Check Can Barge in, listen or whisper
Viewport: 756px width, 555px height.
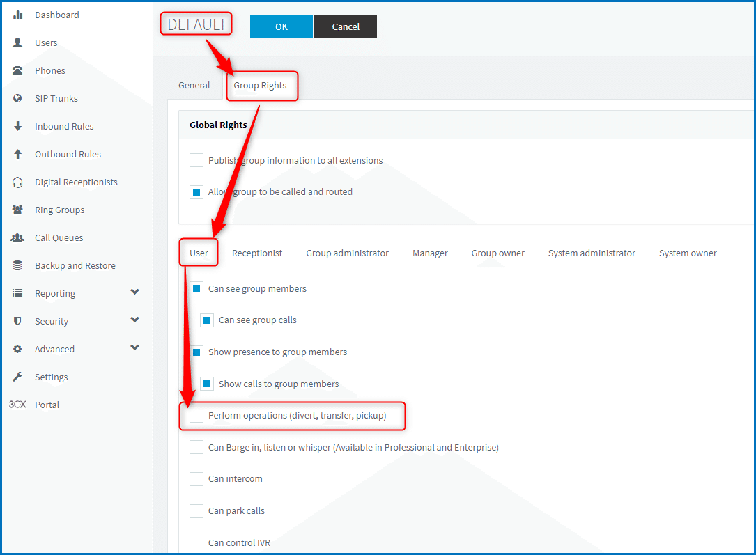[x=196, y=448]
